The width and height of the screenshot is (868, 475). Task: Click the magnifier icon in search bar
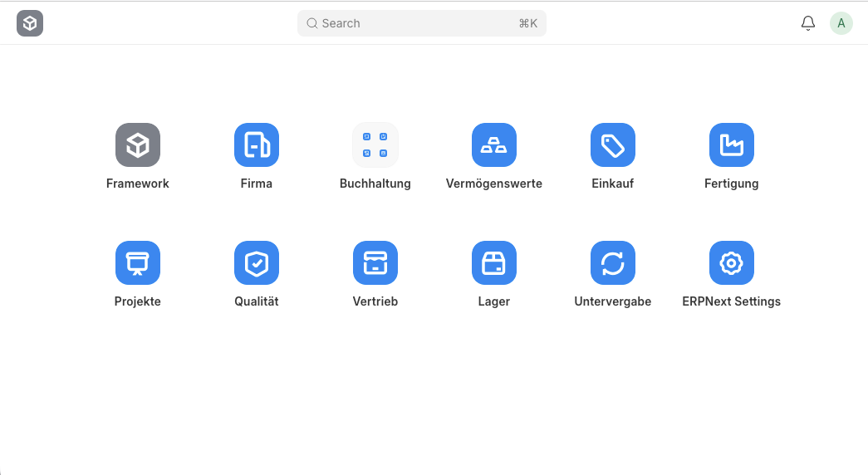312,23
